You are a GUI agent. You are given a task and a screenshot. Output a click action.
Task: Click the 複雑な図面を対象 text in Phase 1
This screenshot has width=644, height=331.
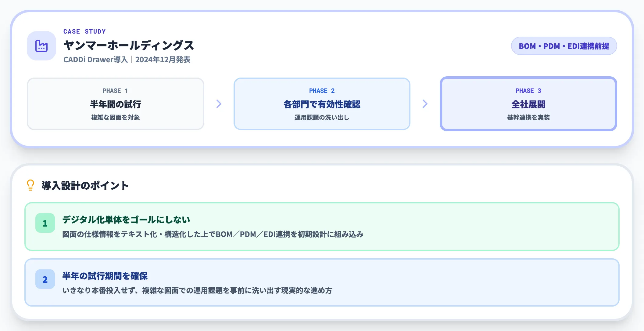115,118
